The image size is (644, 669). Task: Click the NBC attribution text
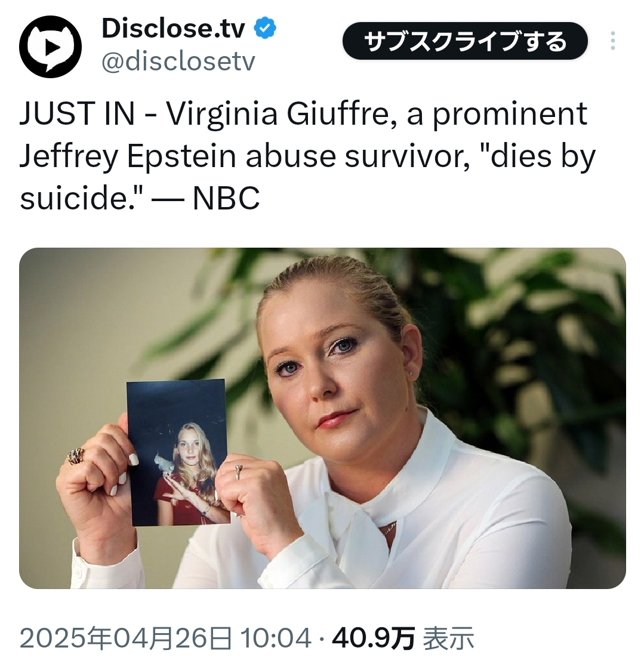tap(226, 198)
